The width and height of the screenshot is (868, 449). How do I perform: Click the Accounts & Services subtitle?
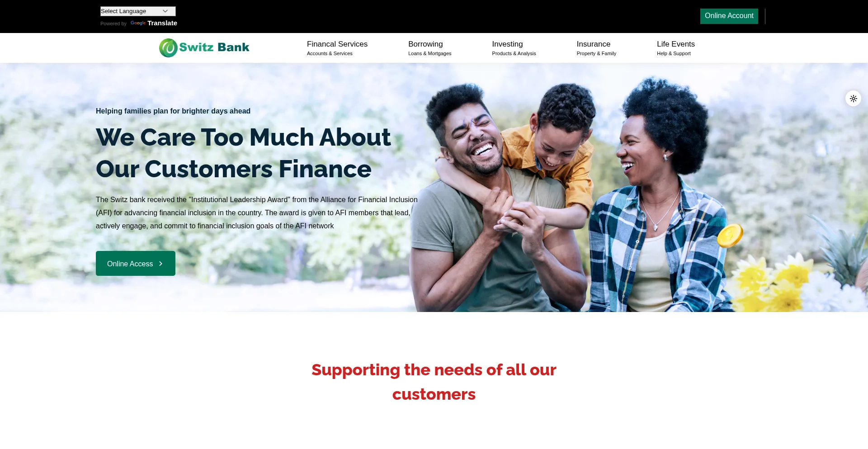[330, 53]
